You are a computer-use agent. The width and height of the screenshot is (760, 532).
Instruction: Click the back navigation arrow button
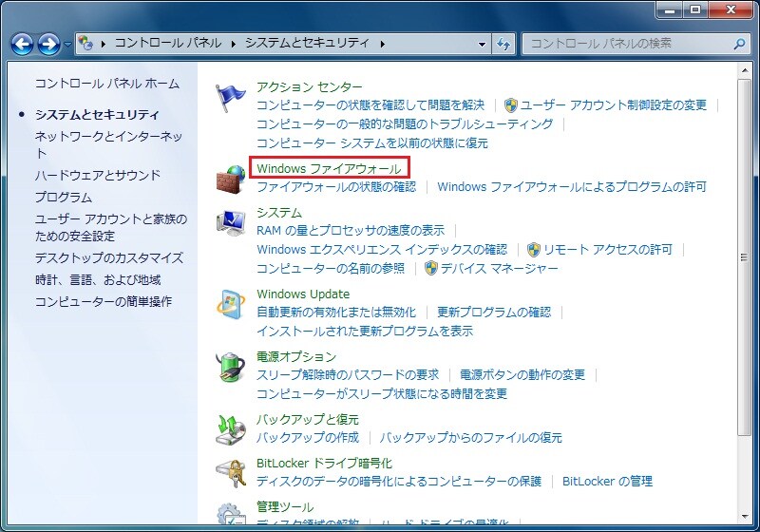[x=22, y=44]
